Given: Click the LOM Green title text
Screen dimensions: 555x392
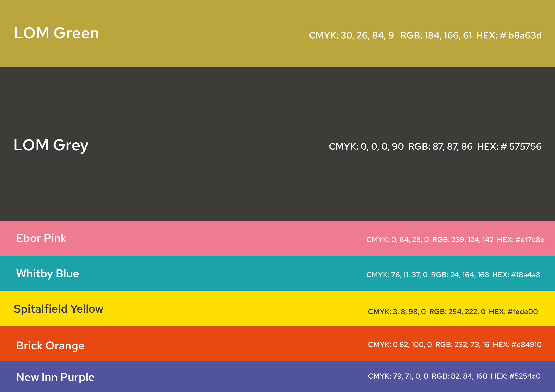Looking at the screenshot, I should tap(57, 33).
